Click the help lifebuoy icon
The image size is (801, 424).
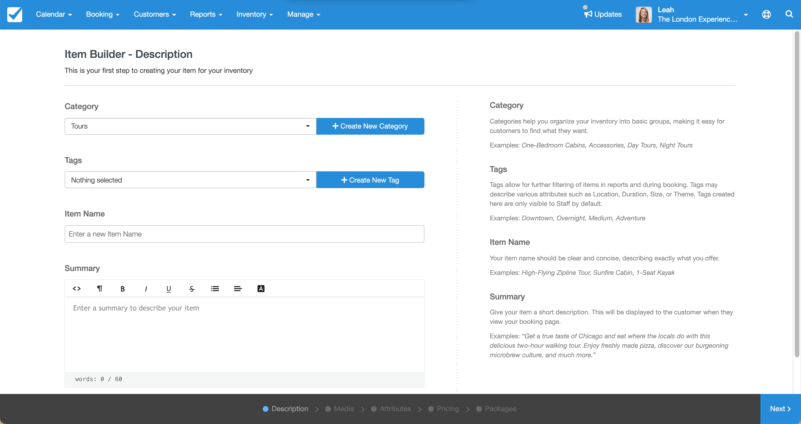click(766, 15)
